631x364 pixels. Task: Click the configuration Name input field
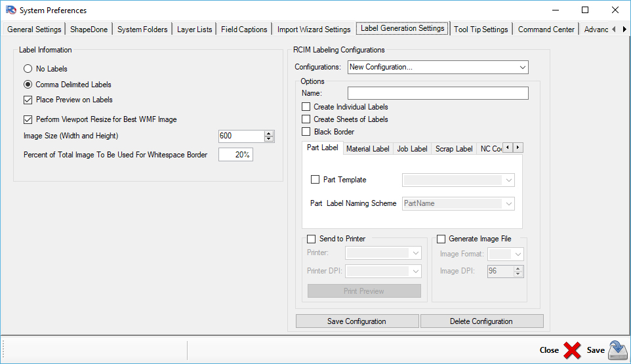438,93
